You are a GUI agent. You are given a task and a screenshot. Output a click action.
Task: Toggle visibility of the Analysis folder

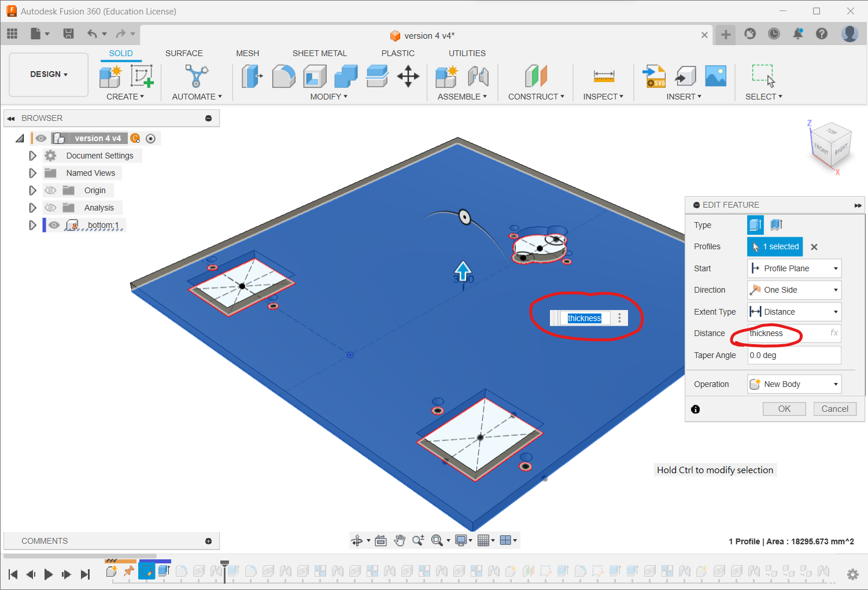pos(51,208)
